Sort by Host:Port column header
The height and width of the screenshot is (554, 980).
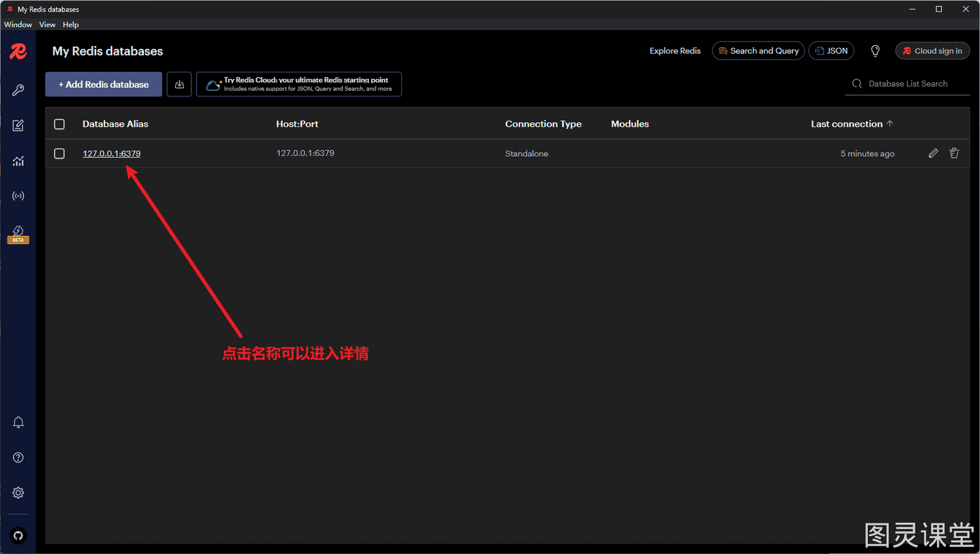[297, 124]
